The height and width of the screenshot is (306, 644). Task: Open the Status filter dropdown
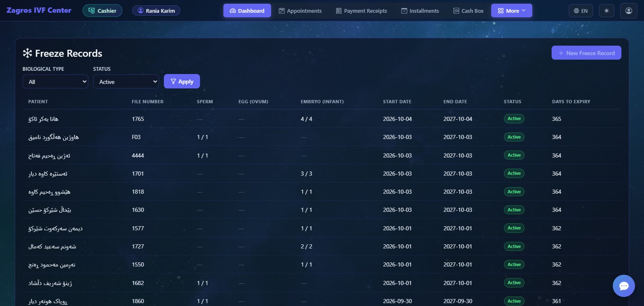pos(126,81)
